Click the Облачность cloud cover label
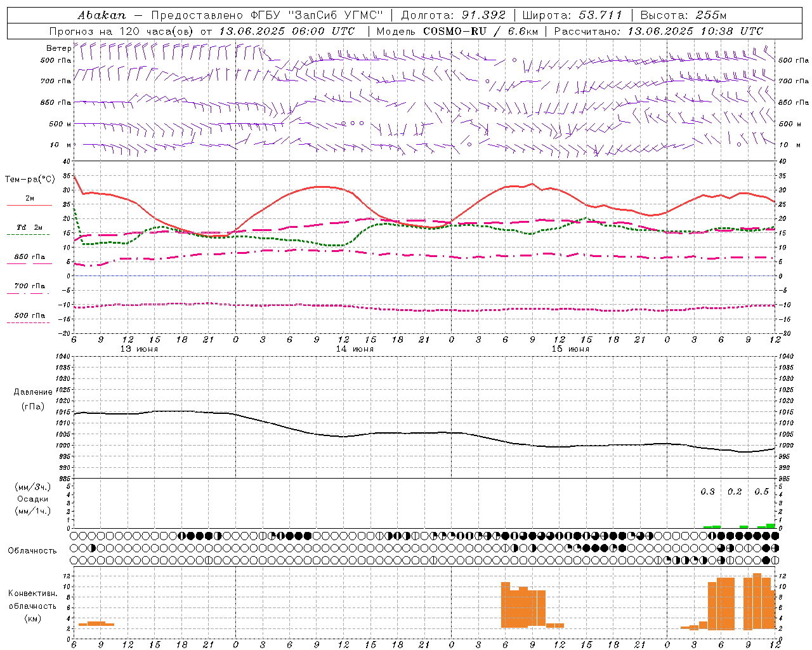 [32, 551]
